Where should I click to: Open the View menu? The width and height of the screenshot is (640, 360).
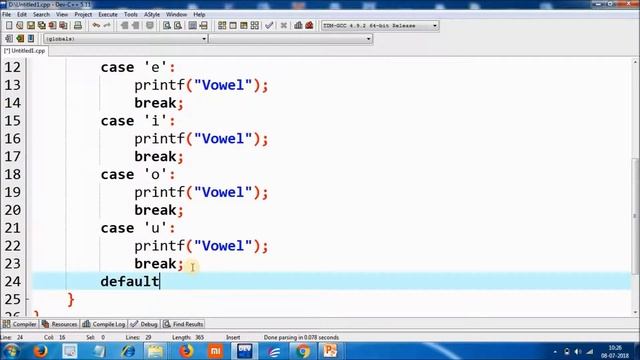point(62,14)
